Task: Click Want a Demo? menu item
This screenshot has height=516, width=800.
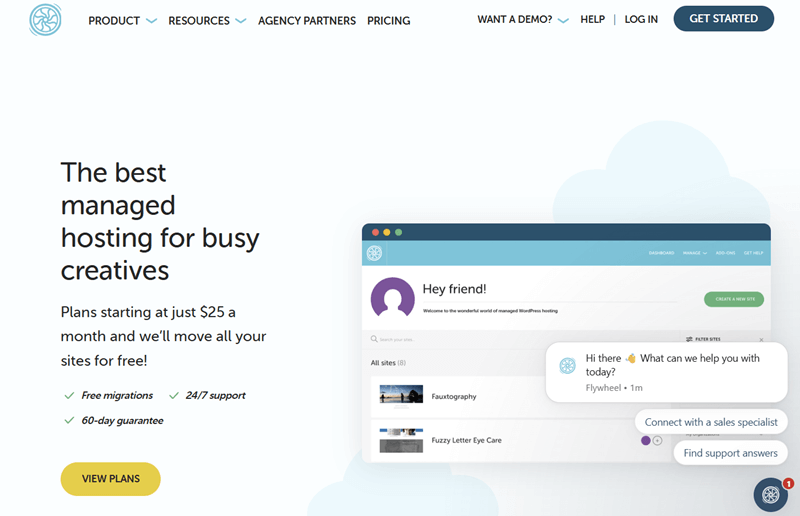Action: point(515,19)
